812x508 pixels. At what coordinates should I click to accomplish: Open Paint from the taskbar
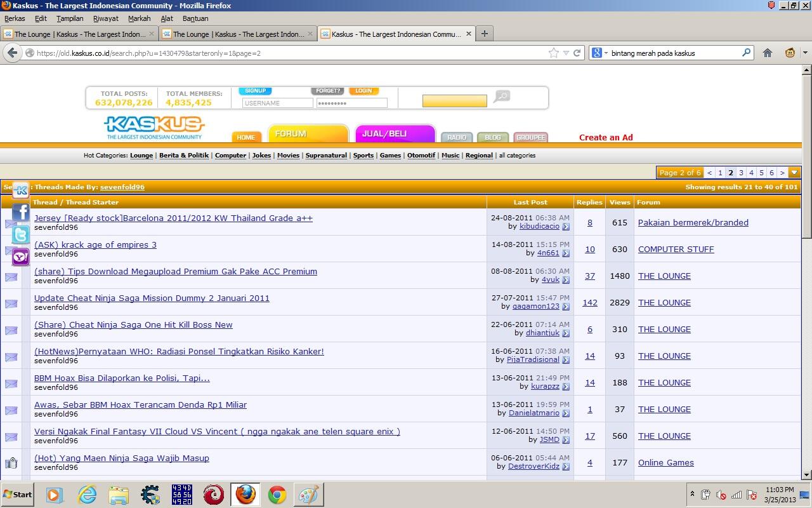[308, 495]
